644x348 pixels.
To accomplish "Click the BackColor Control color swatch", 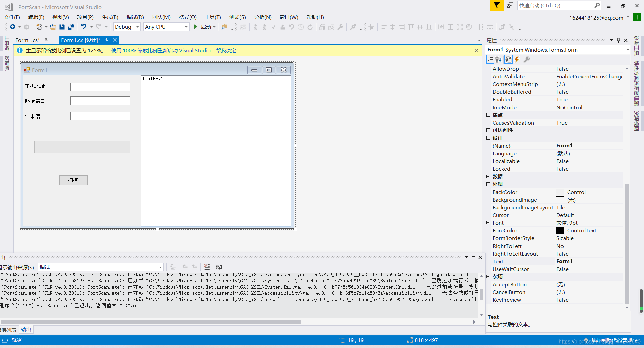I will (x=560, y=192).
